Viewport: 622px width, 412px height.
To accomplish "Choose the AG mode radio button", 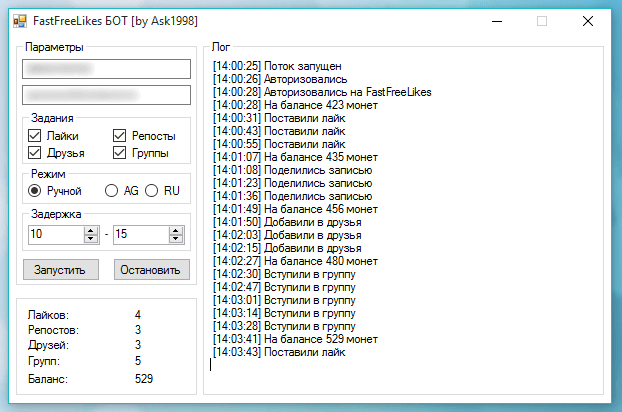I will pyautogui.click(x=111, y=191).
